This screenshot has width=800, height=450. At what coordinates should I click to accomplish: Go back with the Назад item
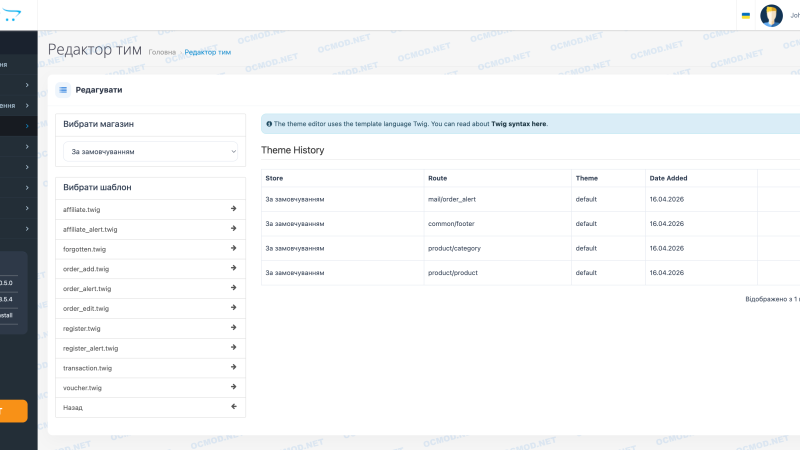(151, 408)
